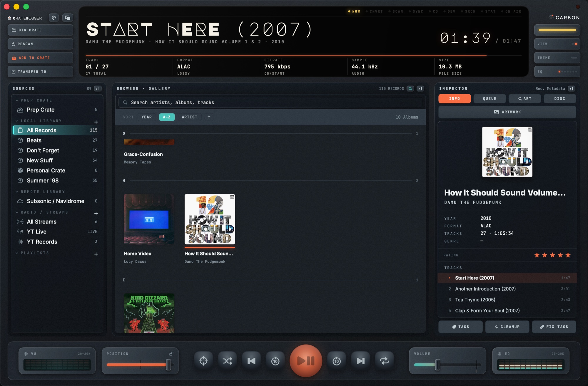Viewport: 588px width, 386px height.
Task: Collapse the Prep Crate section
Action: click(17, 100)
